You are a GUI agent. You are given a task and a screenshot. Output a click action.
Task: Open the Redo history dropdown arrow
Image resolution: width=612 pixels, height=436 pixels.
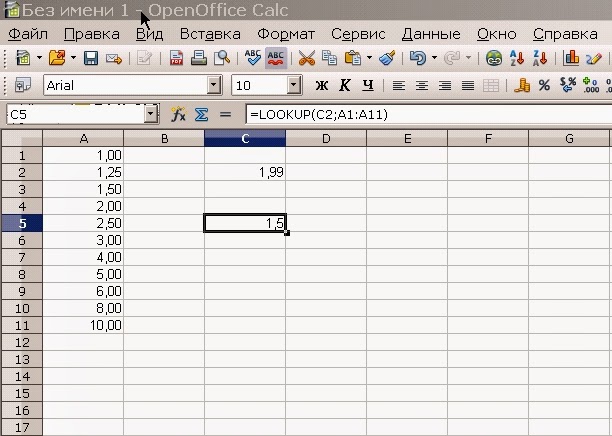coord(468,58)
